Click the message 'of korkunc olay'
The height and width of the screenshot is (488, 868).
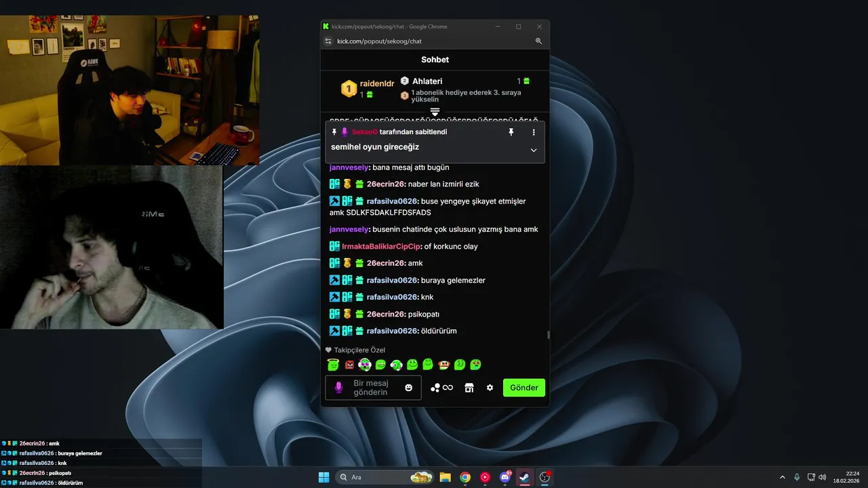point(451,246)
